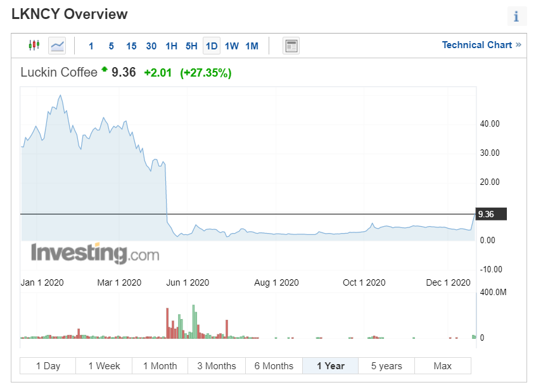Screen dimensions: 536x392
Task: Click the 9.36 current price label on axis
Action: click(x=491, y=214)
